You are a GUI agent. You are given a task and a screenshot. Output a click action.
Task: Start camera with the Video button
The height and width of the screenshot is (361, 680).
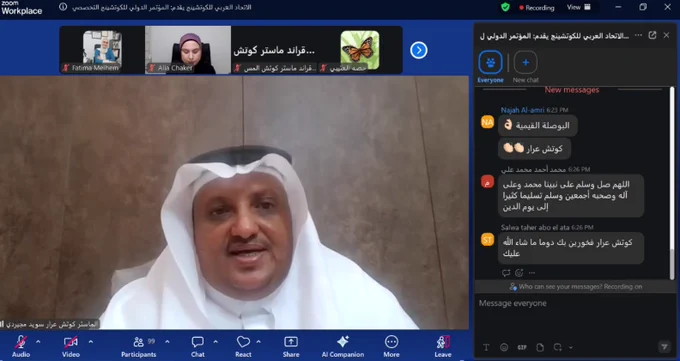pyautogui.click(x=71, y=346)
